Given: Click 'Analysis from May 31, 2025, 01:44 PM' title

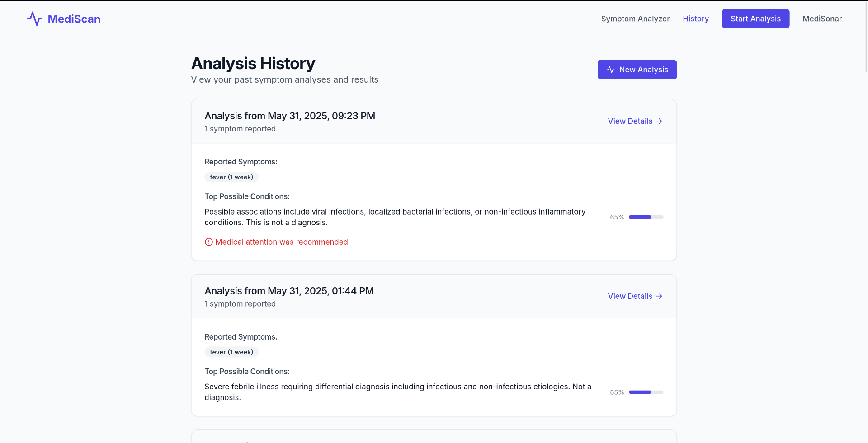Looking at the screenshot, I should (x=289, y=291).
